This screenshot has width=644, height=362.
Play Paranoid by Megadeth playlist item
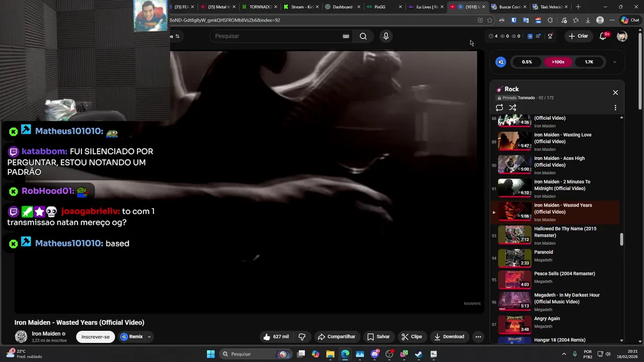coord(555,258)
